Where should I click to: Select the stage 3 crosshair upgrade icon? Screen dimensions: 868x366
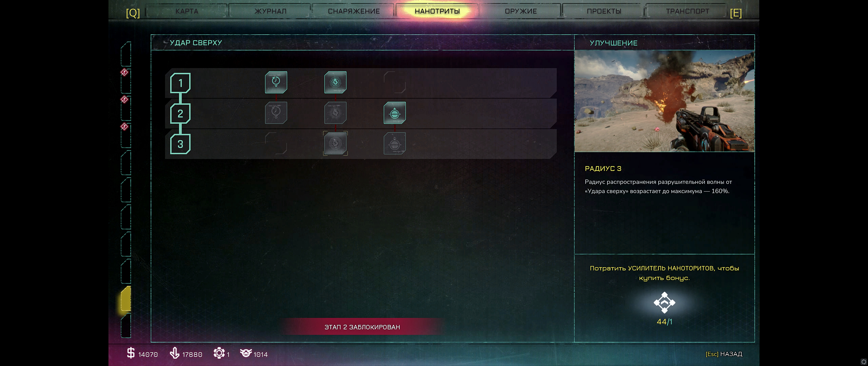[395, 143]
